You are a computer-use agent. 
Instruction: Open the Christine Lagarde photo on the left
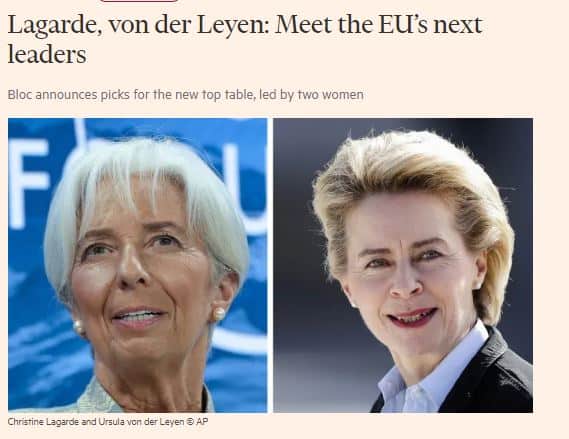coord(138,265)
